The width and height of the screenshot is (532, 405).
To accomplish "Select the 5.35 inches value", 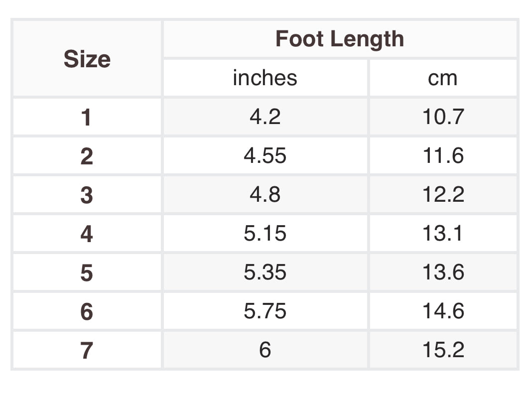I will click(x=265, y=272).
